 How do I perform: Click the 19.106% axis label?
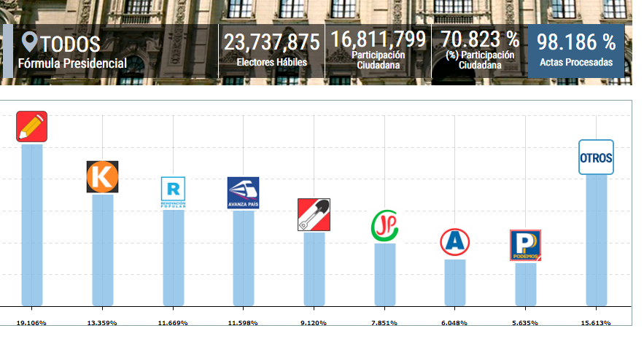(x=31, y=323)
